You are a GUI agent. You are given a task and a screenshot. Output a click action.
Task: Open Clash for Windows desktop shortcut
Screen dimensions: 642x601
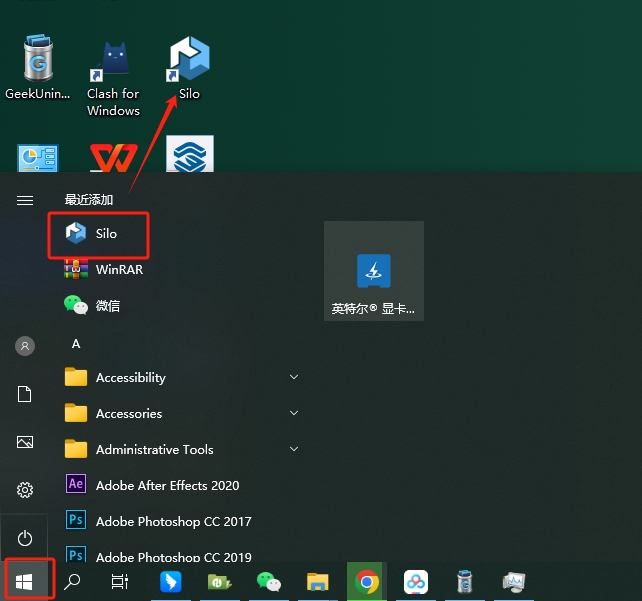tap(113, 78)
